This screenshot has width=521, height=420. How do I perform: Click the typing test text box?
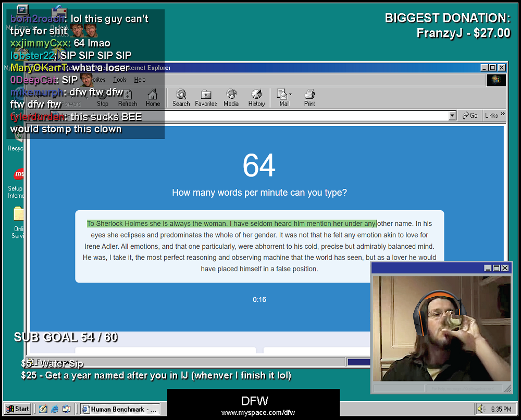pos(259,246)
